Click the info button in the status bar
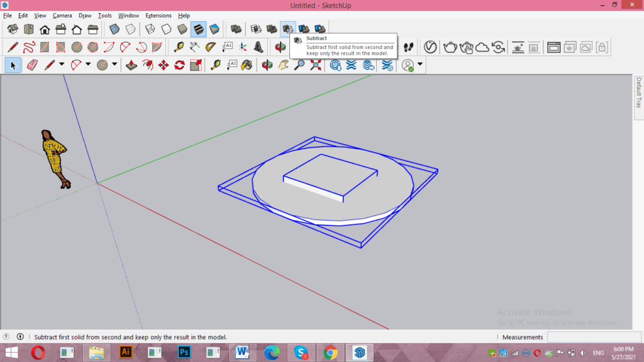Viewport: 644px width, 362px height. 20,337
